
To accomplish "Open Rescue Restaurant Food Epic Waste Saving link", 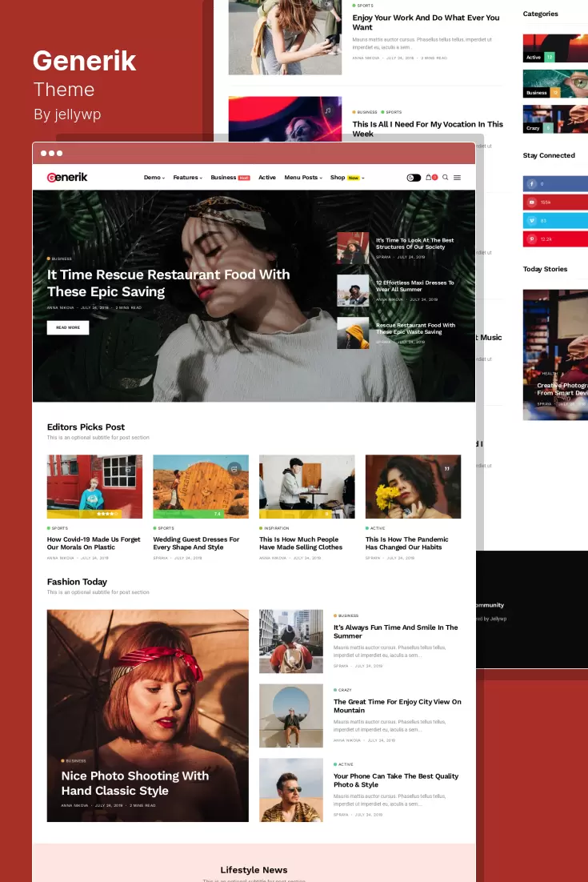I will coord(415,328).
